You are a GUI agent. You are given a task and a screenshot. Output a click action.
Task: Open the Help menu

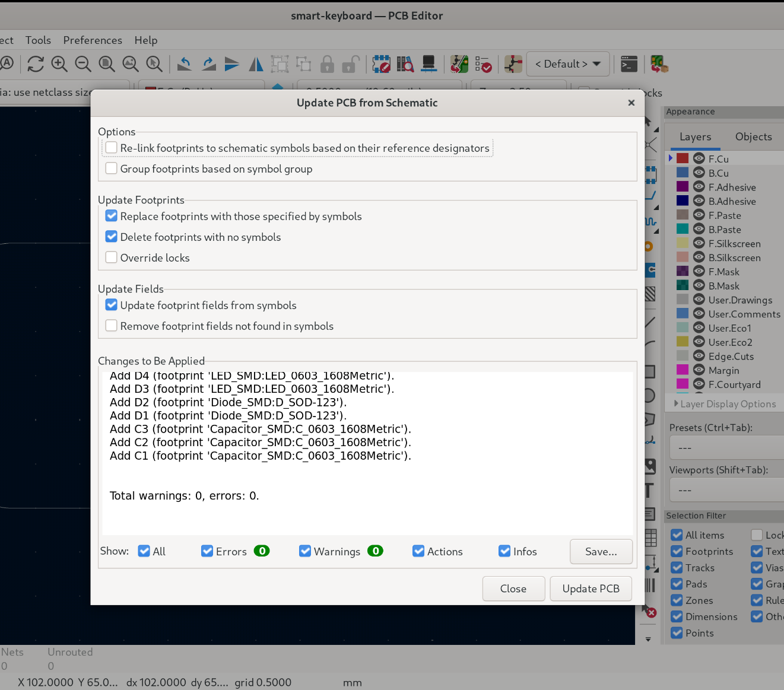click(146, 40)
